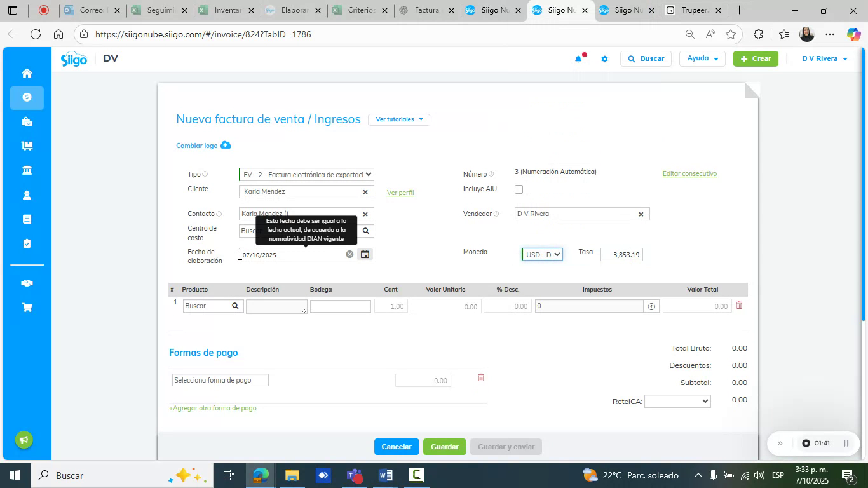Screen dimensions: 868x488
Task: Click the Cancelar button
Action: pos(397,447)
